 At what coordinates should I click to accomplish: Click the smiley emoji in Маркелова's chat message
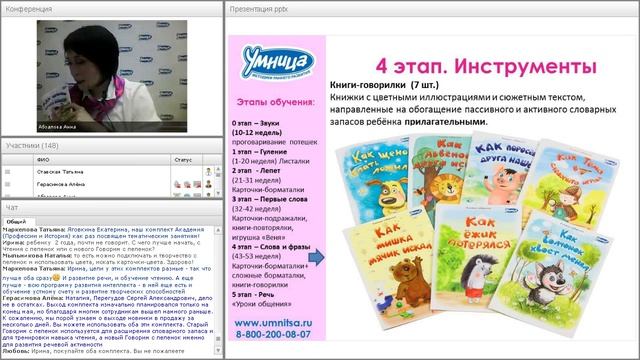(x=56, y=278)
